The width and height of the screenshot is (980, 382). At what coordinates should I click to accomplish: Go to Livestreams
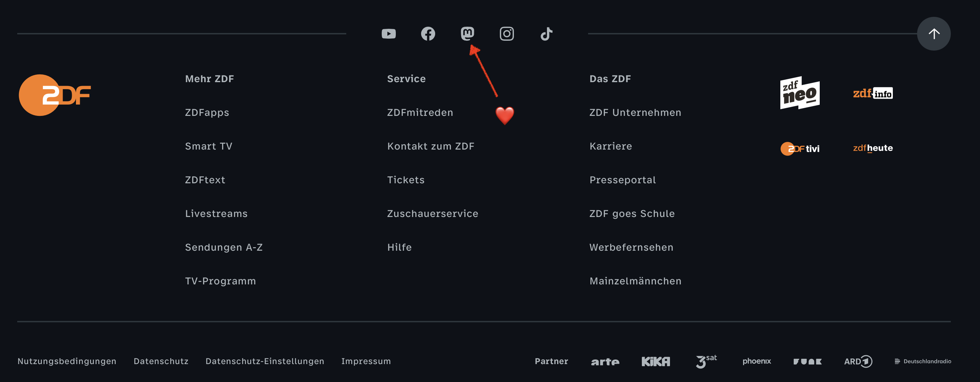pyautogui.click(x=216, y=213)
